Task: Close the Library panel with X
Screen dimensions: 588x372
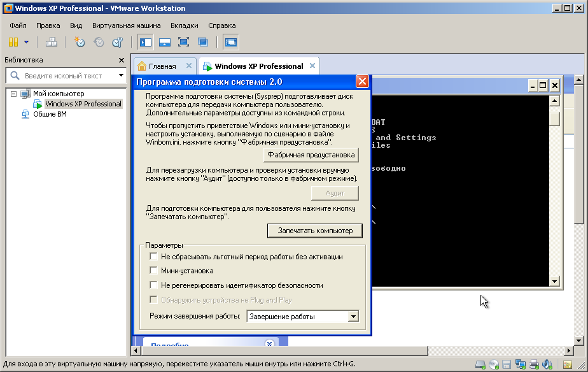Action: tap(121, 60)
